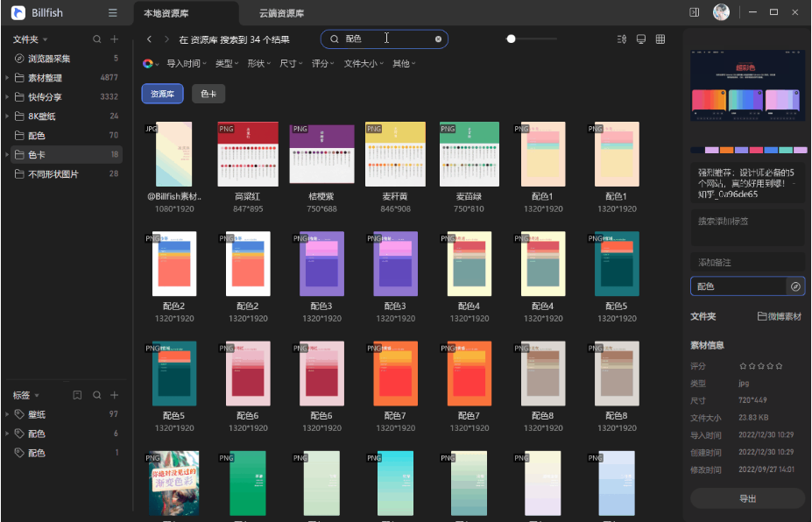The height and width of the screenshot is (522, 812).
Task: Select the 色卡 search scope button
Action: (208, 94)
